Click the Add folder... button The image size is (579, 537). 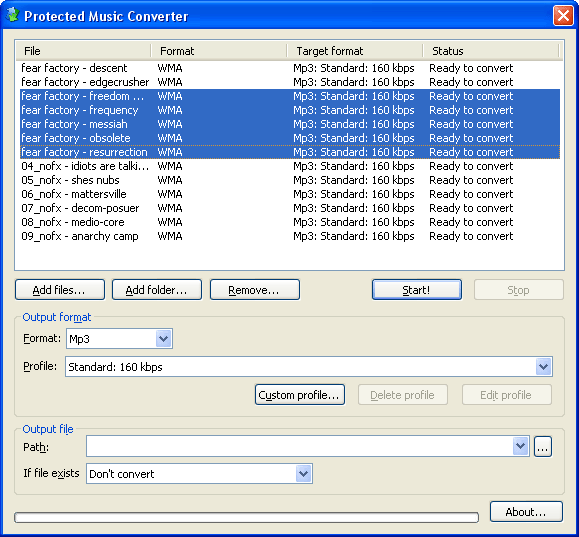coord(157,290)
